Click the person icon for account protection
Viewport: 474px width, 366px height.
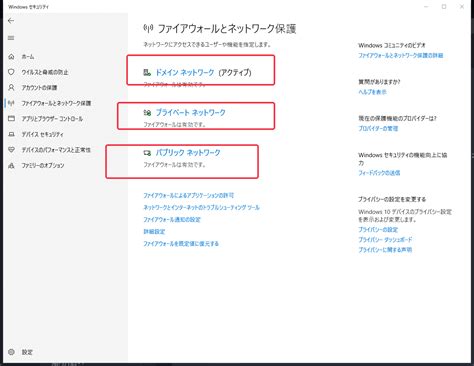(11, 88)
